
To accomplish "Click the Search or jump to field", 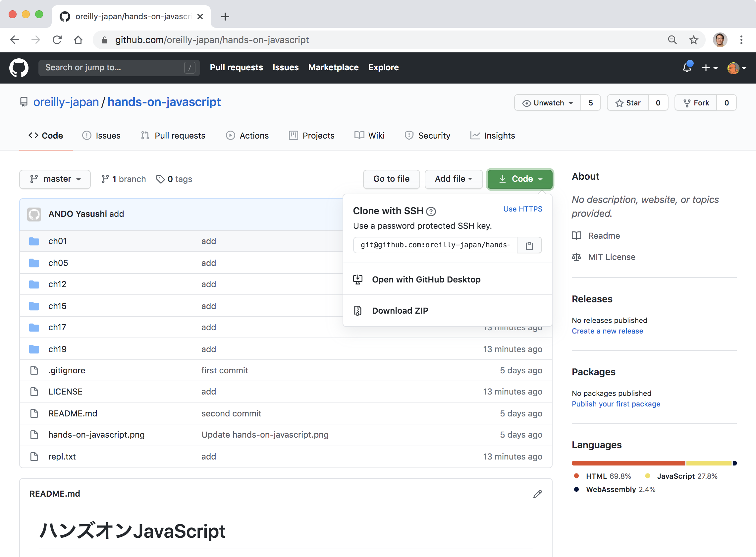I will (x=119, y=68).
